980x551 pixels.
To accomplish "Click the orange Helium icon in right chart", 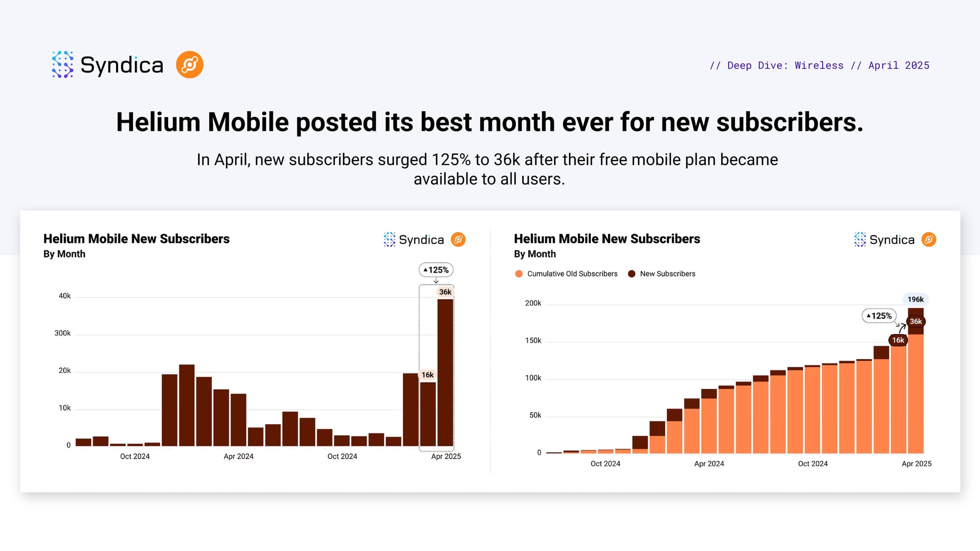I will 929,240.
